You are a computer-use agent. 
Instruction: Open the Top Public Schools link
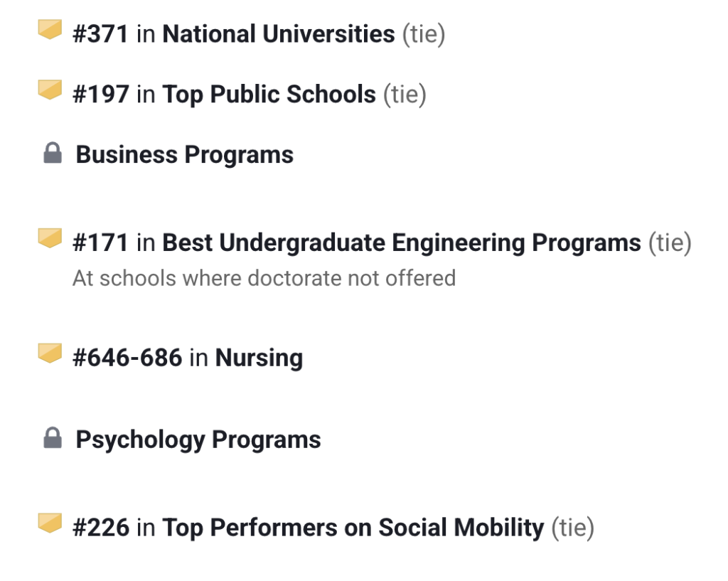[x=269, y=95]
